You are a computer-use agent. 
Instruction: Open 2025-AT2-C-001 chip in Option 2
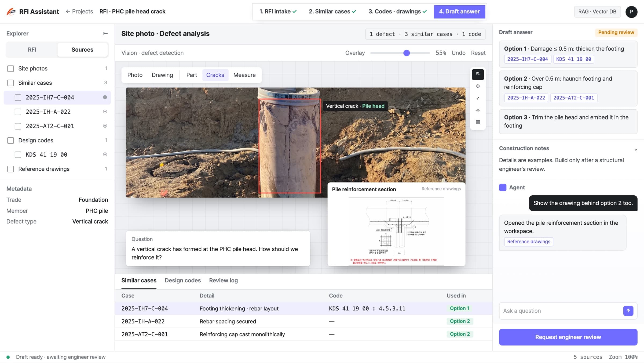point(573,98)
